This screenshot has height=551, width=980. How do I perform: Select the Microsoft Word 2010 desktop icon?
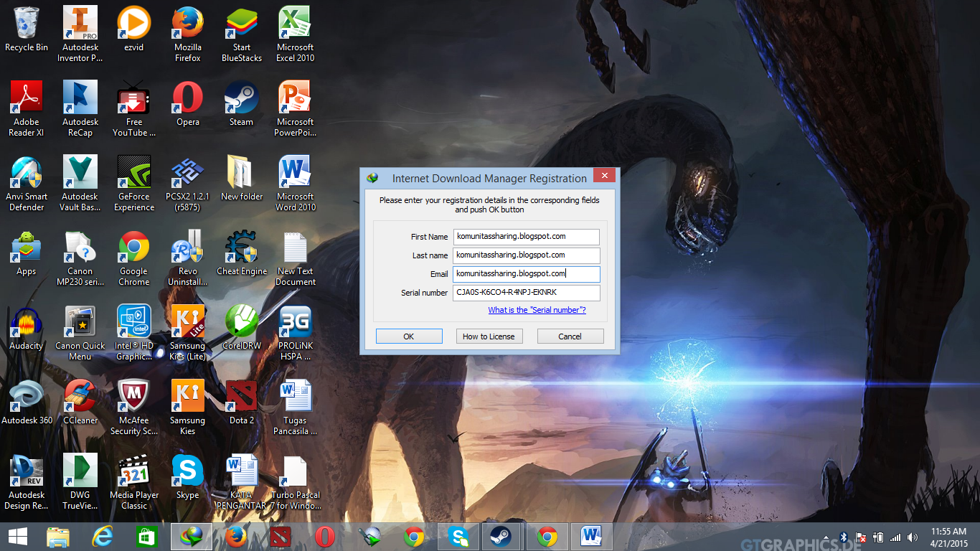[x=296, y=184]
